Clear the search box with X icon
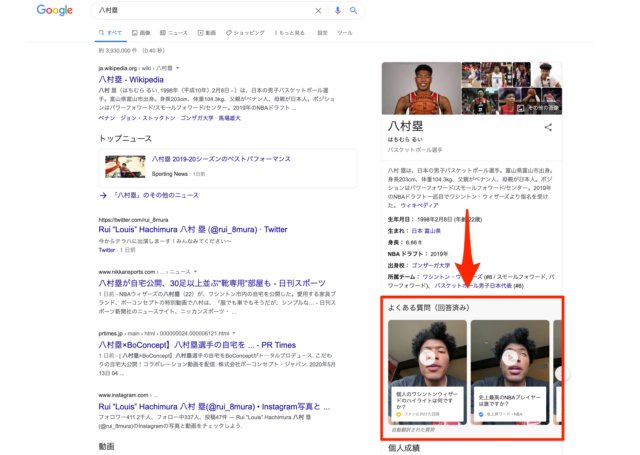 (x=318, y=11)
